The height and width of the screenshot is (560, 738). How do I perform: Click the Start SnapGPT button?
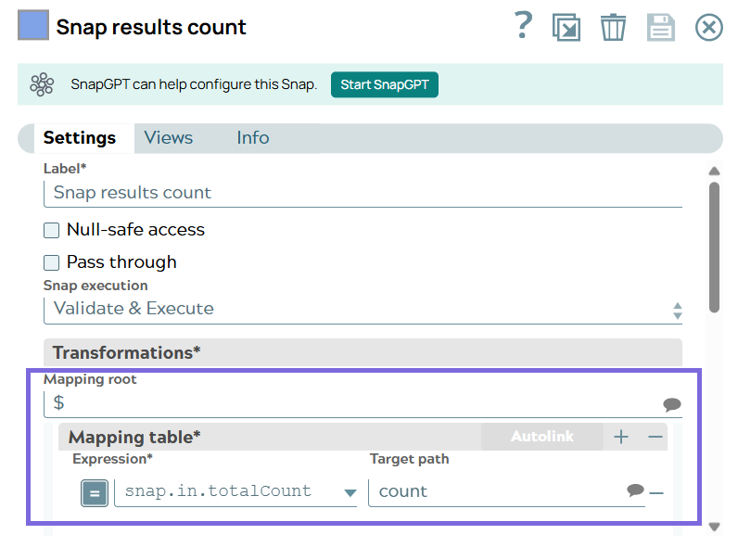point(384,84)
